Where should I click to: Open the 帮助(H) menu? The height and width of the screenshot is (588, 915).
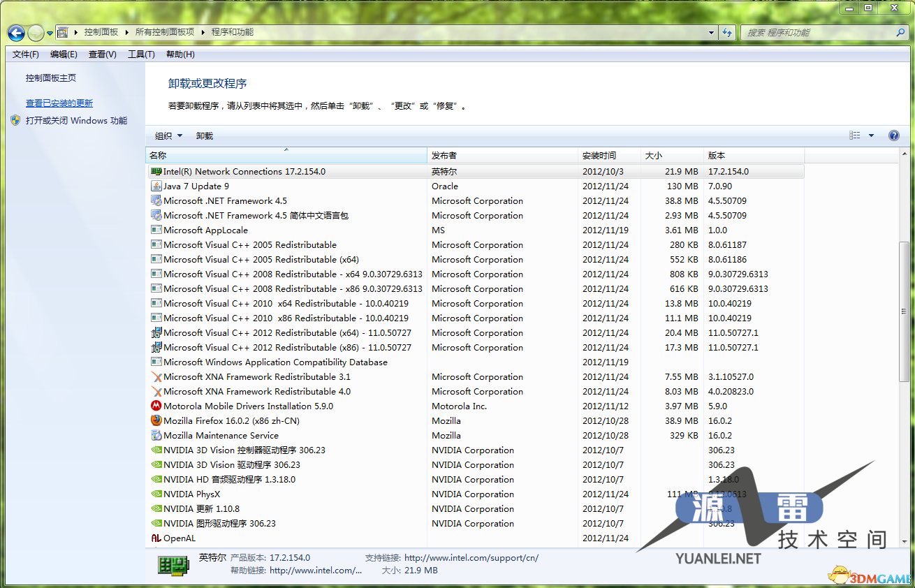click(180, 54)
